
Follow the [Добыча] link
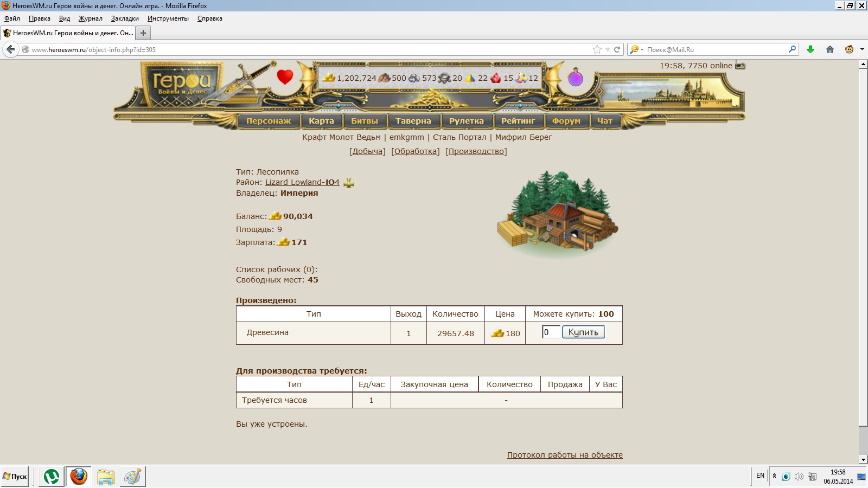click(367, 151)
